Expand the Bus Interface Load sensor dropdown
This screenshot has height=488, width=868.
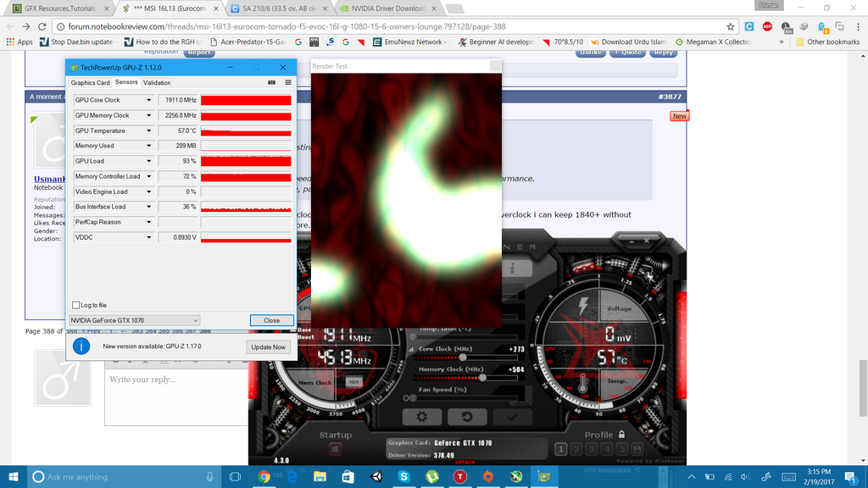pyautogui.click(x=148, y=207)
